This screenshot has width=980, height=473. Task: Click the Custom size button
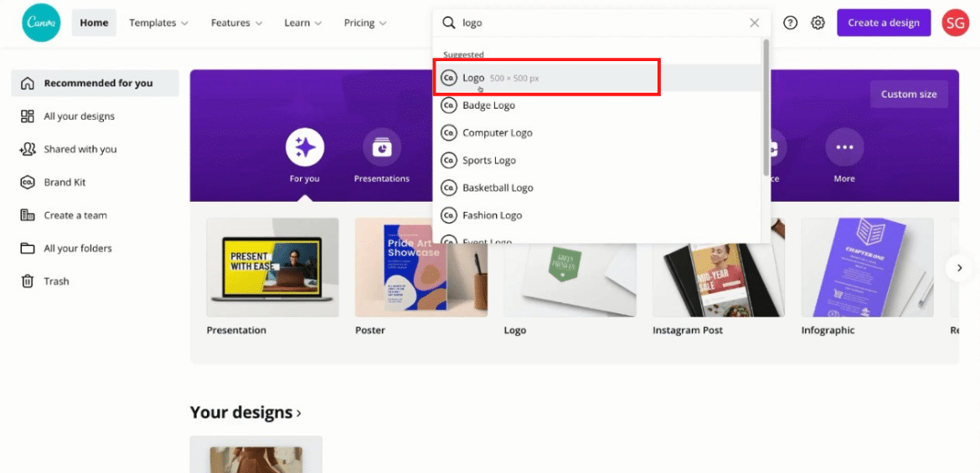point(909,95)
